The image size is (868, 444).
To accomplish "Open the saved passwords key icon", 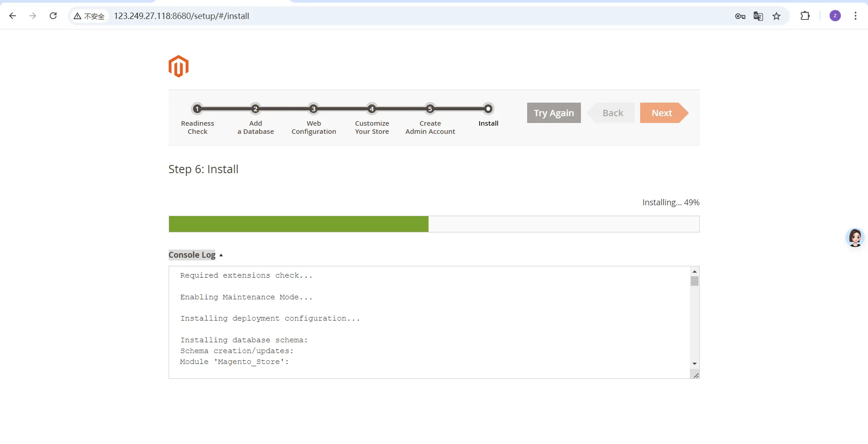I will coord(740,16).
